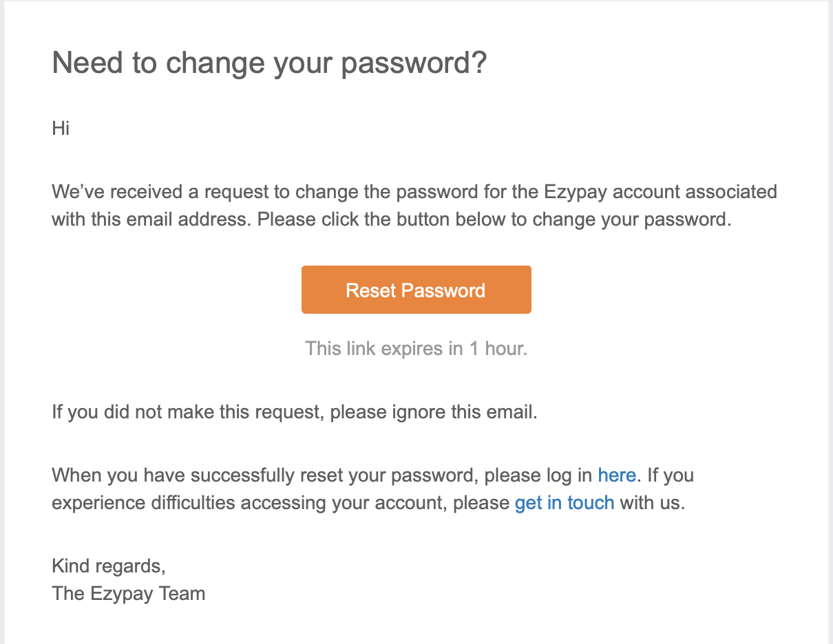This screenshot has width=833, height=644.
Task: Follow the 'get in touch' link
Action: pos(565,503)
